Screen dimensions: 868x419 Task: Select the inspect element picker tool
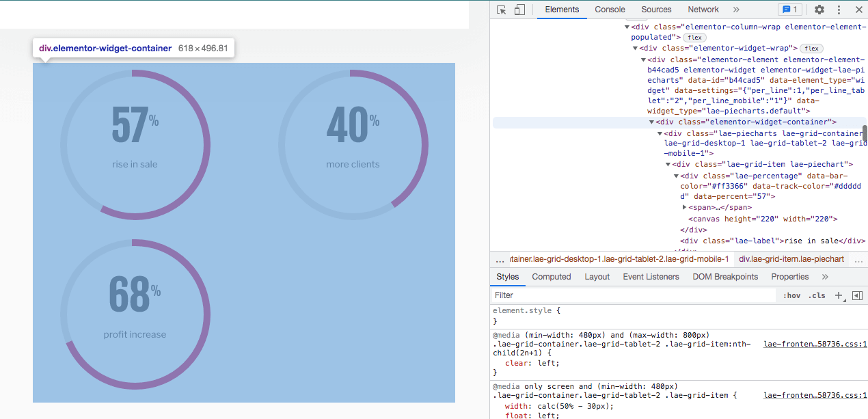(x=500, y=10)
